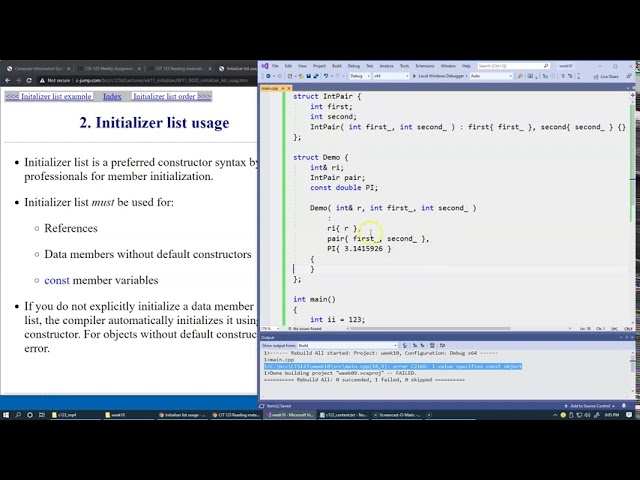Open the Tools menu
640x480 pixels.
click(x=404, y=66)
